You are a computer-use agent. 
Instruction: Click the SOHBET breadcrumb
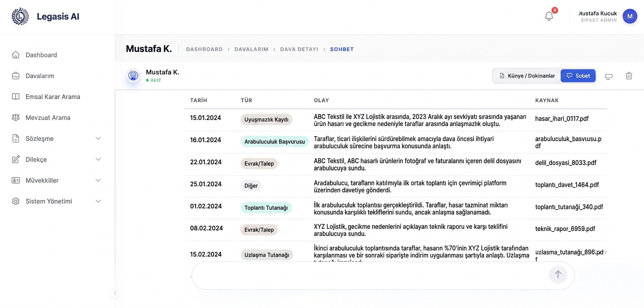pyautogui.click(x=342, y=49)
